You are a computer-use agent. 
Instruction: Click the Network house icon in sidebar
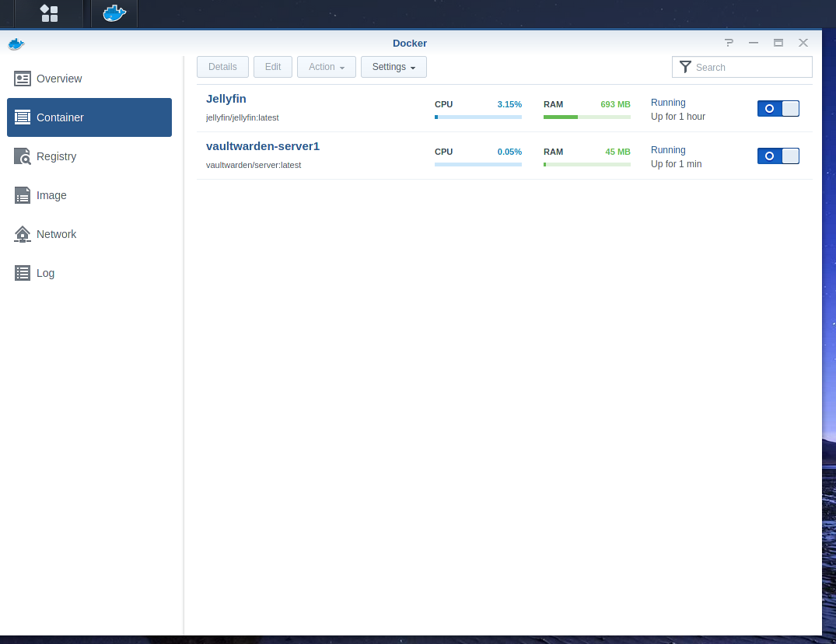coord(23,234)
